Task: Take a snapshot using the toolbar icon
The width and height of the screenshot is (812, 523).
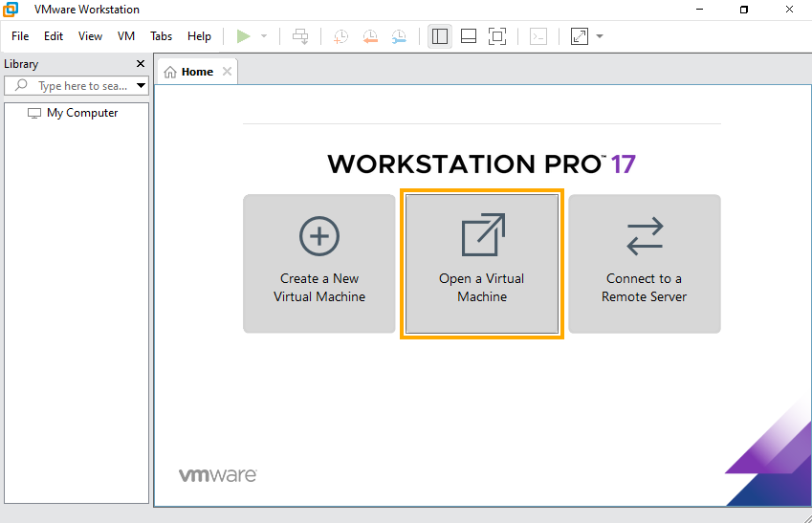Action: tap(340, 36)
